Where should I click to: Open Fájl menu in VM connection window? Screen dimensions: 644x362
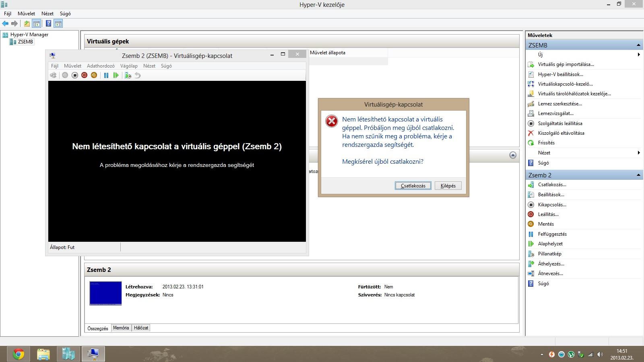(55, 66)
